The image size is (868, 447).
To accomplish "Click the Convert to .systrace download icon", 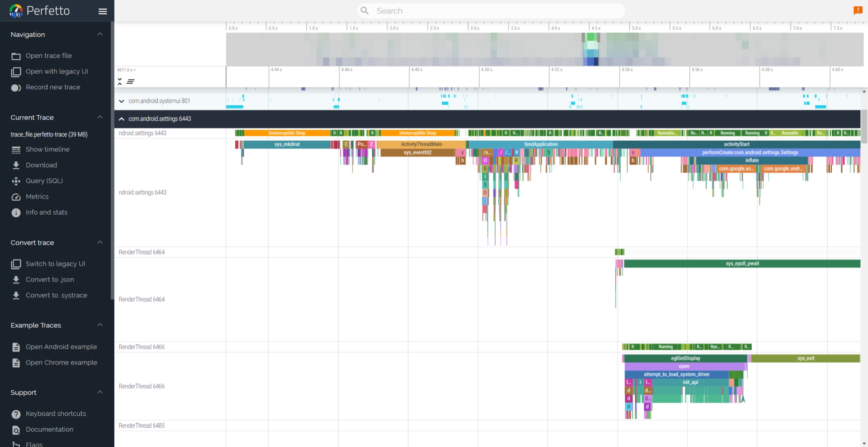I will (x=16, y=296).
